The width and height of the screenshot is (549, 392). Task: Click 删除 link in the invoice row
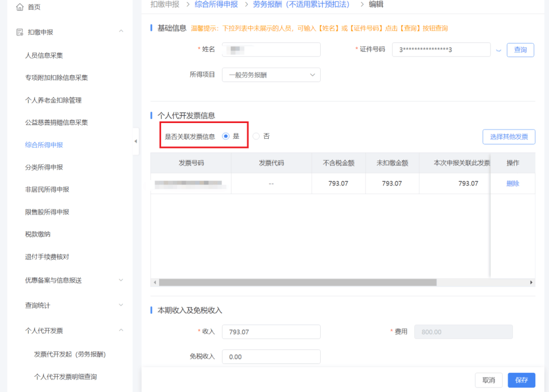coord(512,184)
